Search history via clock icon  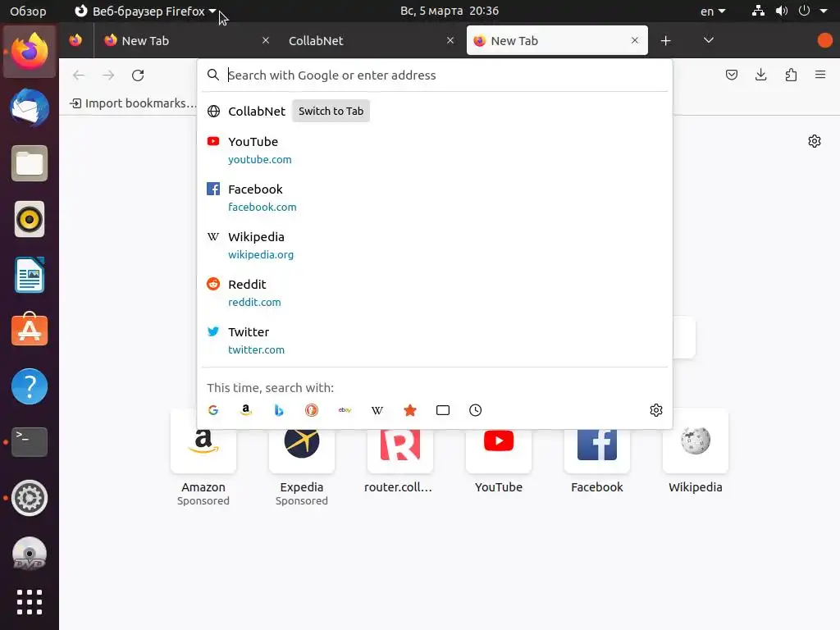point(475,410)
